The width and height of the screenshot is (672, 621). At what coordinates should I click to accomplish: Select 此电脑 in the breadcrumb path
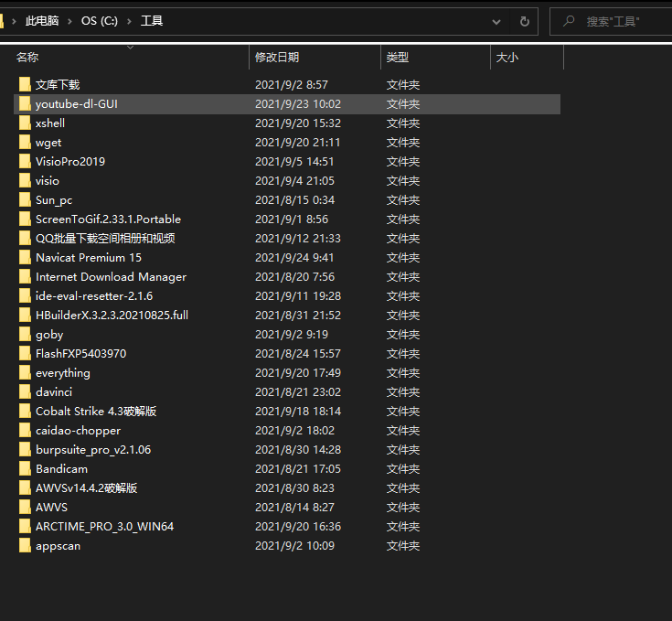tap(42, 20)
